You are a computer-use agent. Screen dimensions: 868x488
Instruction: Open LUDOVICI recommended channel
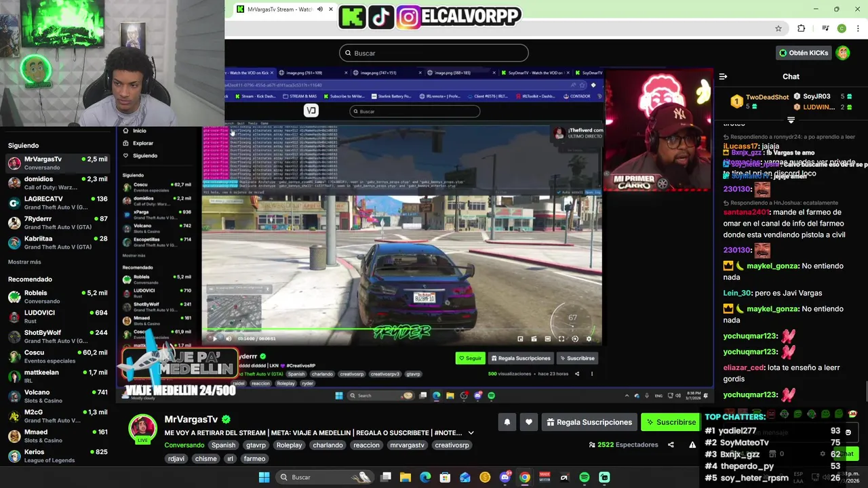[58, 317]
